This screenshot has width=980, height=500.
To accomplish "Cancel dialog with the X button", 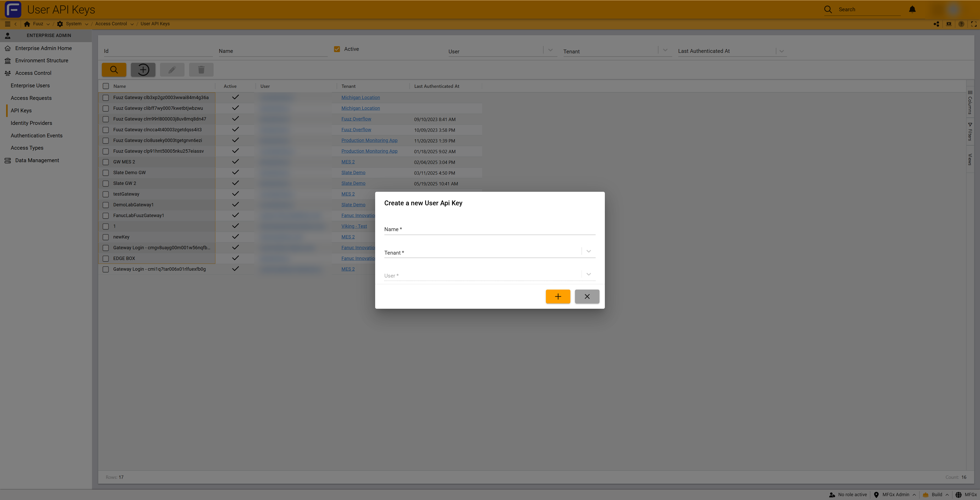I will [x=587, y=296].
